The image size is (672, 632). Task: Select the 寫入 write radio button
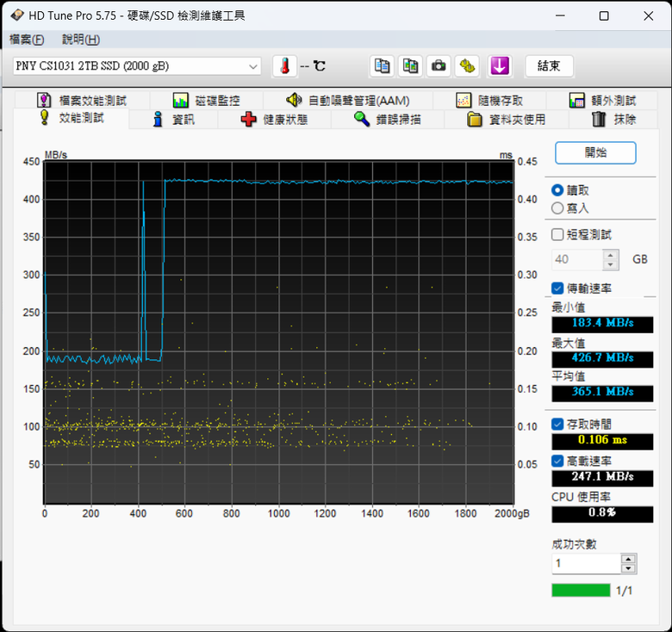pos(557,208)
